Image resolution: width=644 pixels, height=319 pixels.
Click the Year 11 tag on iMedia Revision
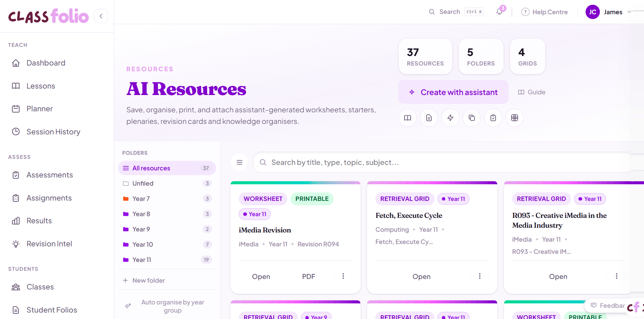(x=255, y=214)
